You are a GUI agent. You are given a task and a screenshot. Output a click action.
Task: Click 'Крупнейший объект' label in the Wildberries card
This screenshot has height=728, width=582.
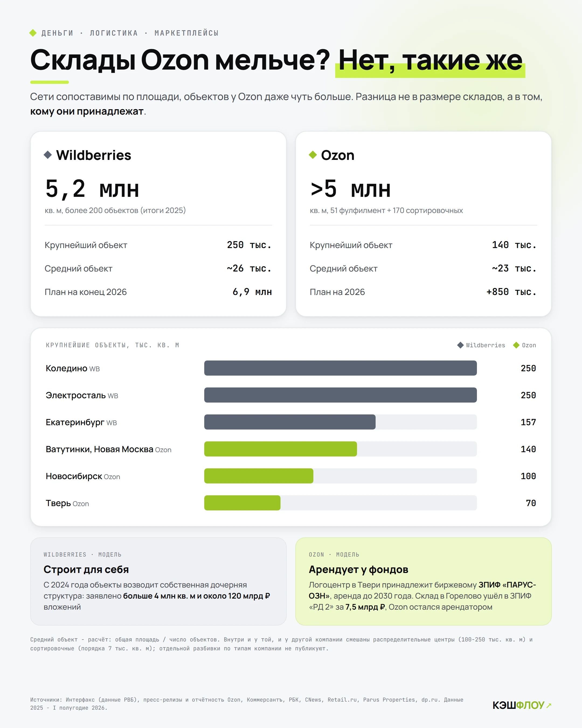click(x=86, y=245)
